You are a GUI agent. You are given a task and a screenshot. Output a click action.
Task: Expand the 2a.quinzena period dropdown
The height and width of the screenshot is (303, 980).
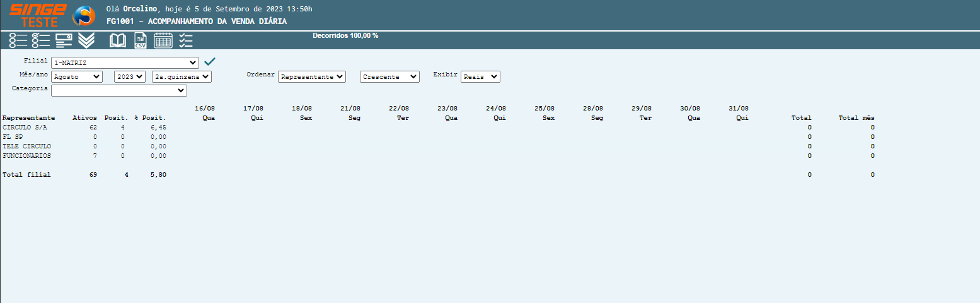click(182, 76)
